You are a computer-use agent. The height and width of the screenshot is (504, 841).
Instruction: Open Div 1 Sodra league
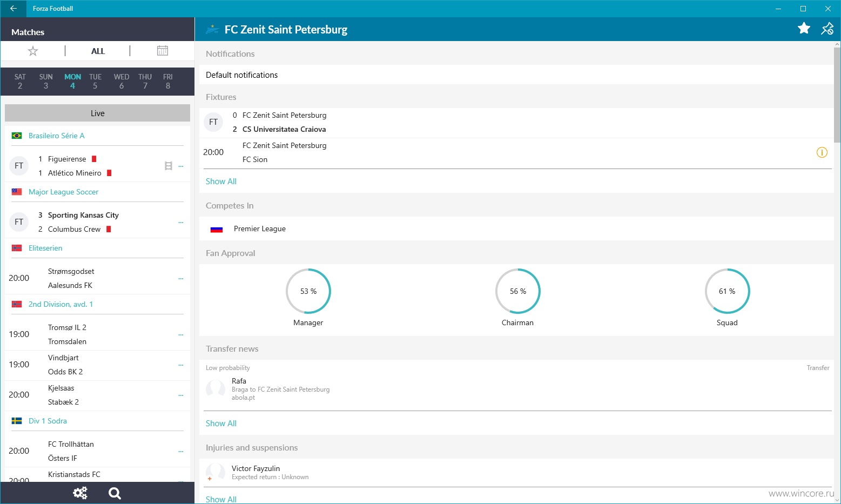[48, 421]
